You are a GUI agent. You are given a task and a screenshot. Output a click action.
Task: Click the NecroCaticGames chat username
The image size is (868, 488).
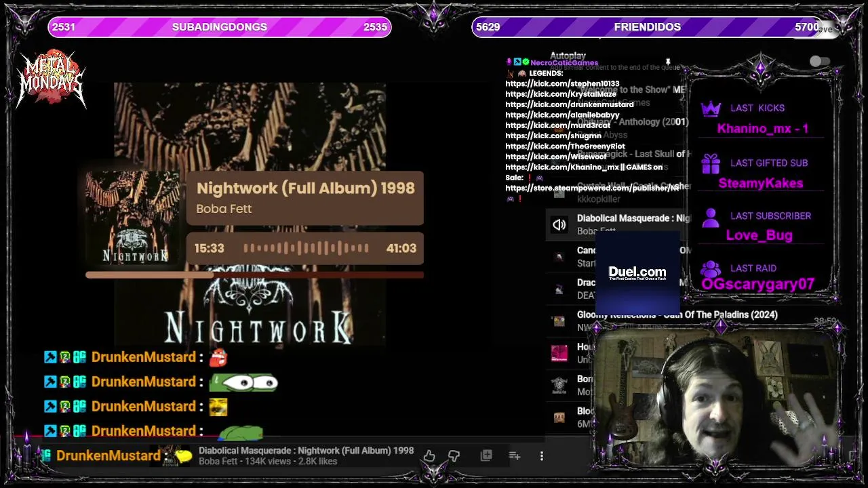564,62
